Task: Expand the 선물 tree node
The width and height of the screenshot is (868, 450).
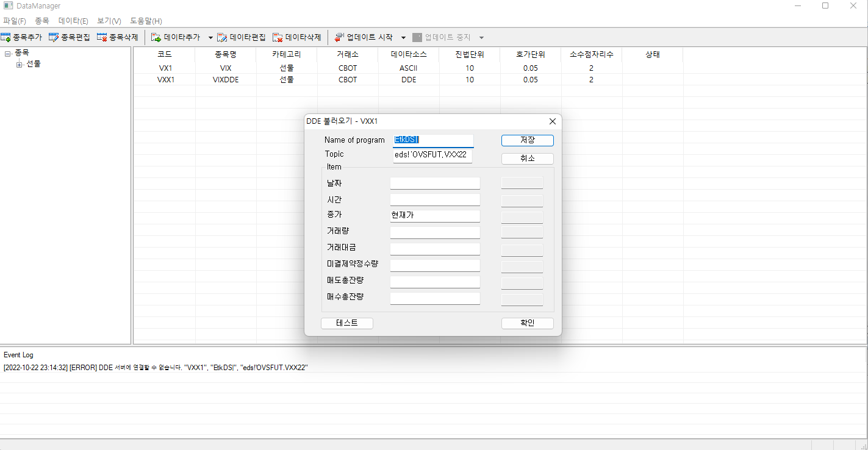Action: click(x=20, y=64)
